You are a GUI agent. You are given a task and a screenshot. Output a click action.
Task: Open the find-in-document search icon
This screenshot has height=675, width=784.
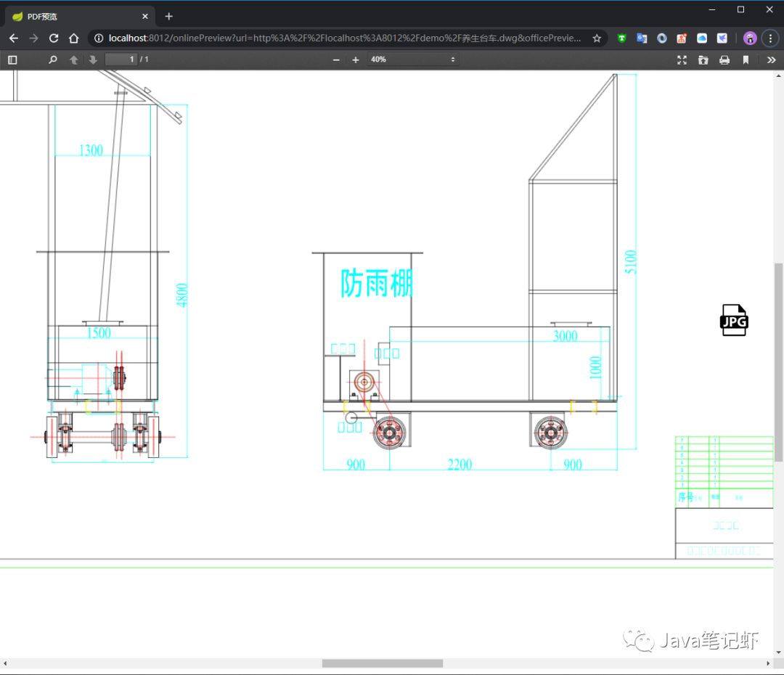pos(52,60)
